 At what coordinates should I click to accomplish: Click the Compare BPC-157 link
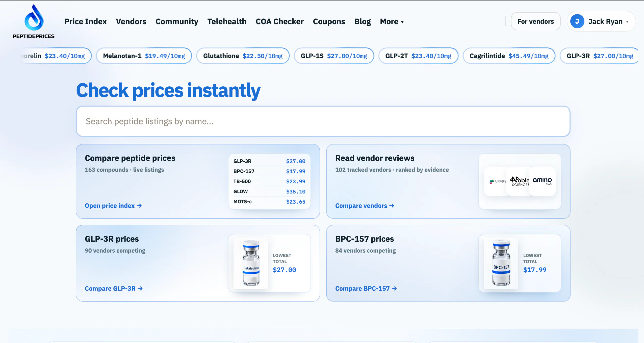[366, 288]
